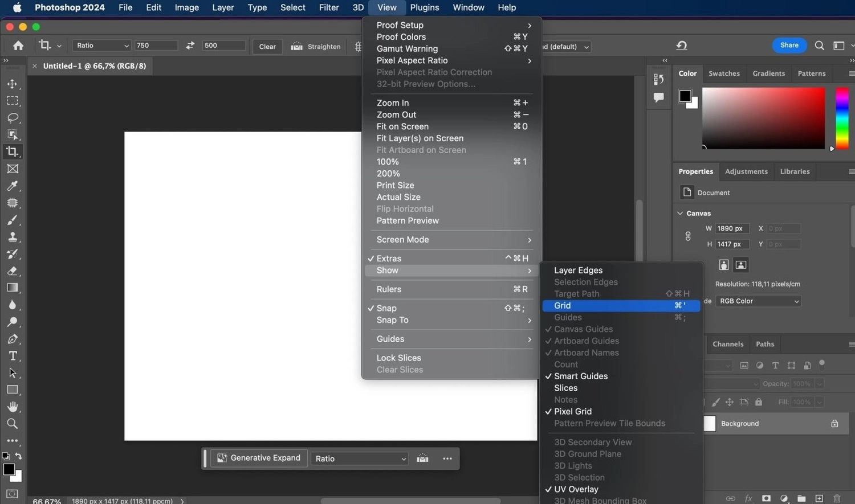Lock the Background layer padlock icon
Image resolution: width=855 pixels, height=504 pixels.
[834, 424]
